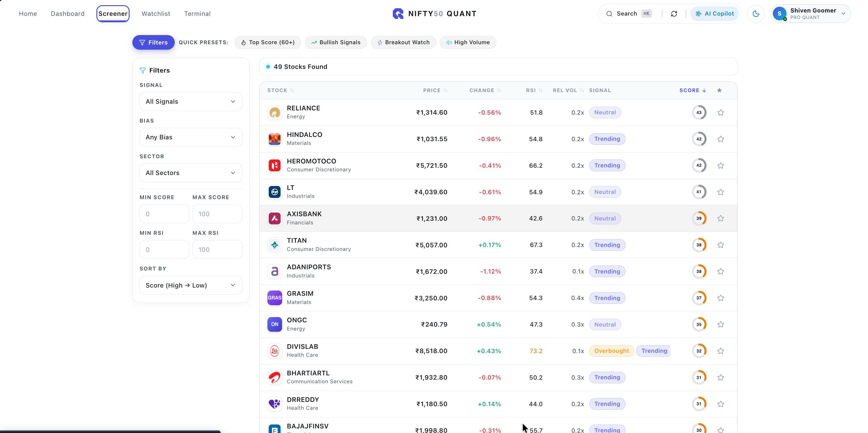
Task: Star the AXISBANK row
Action: tap(720, 219)
